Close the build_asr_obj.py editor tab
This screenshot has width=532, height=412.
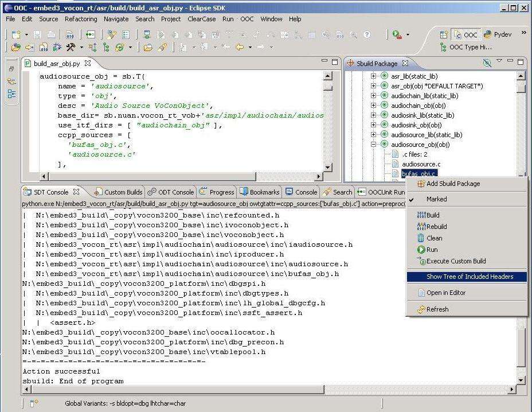88,63
